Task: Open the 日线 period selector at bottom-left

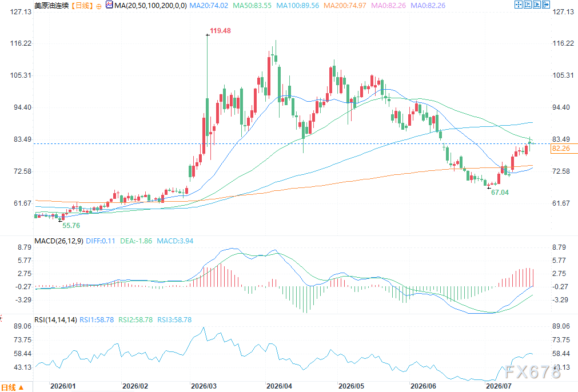Action: click(12, 387)
